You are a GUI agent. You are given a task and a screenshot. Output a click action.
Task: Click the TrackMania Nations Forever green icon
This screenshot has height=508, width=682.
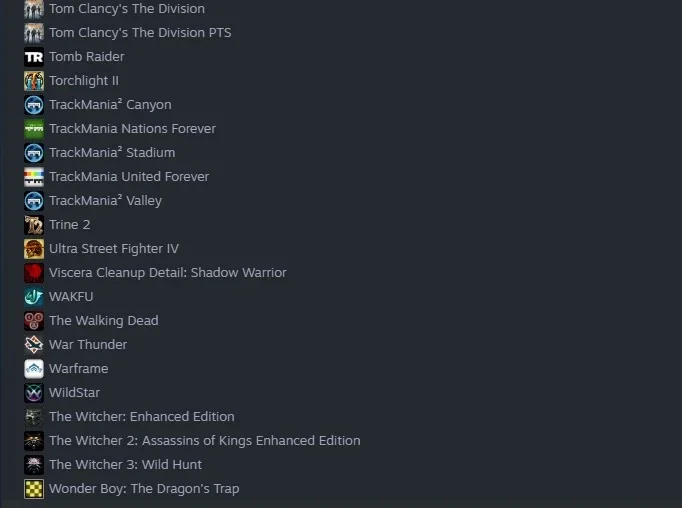[x=34, y=129]
